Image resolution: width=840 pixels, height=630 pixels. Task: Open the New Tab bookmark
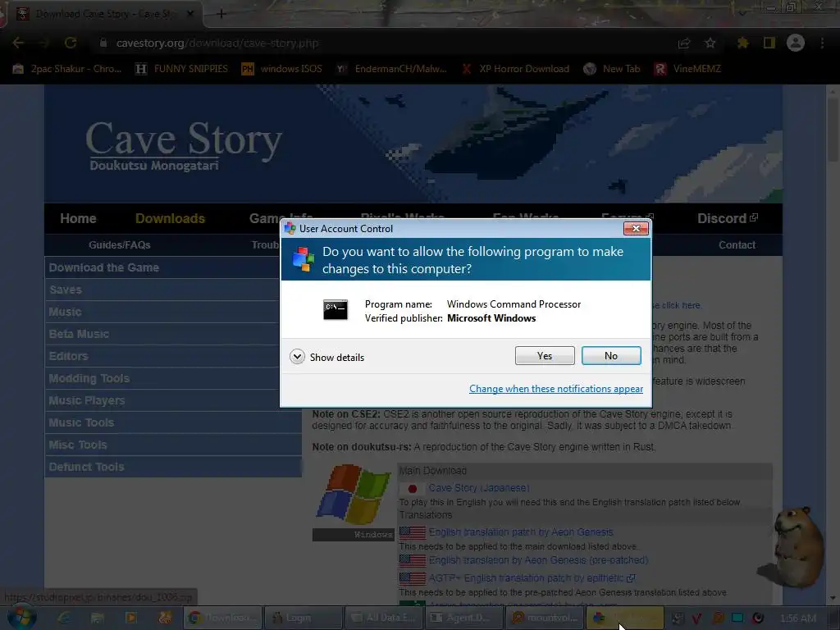point(612,69)
